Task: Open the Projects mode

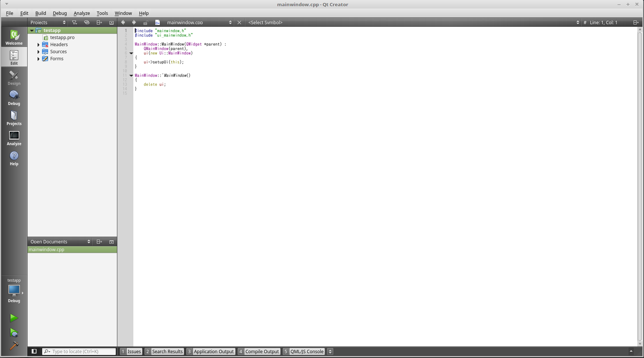Action: click(x=14, y=118)
